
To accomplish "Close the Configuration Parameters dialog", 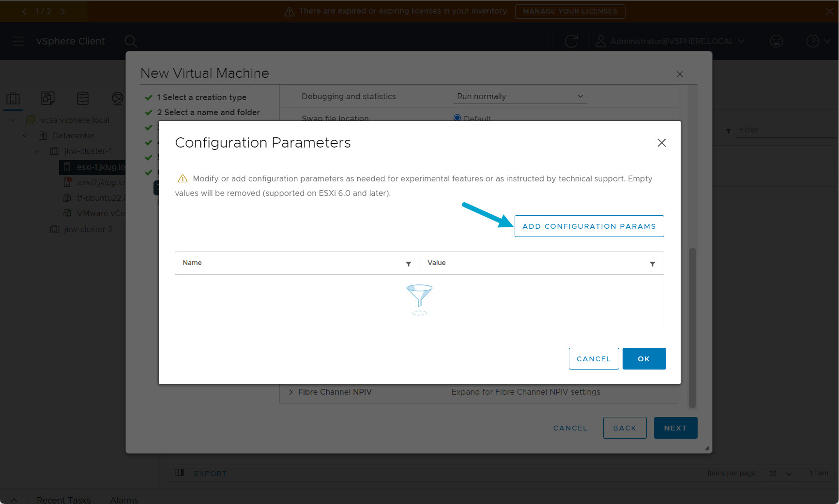I will pyautogui.click(x=661, y=143).
